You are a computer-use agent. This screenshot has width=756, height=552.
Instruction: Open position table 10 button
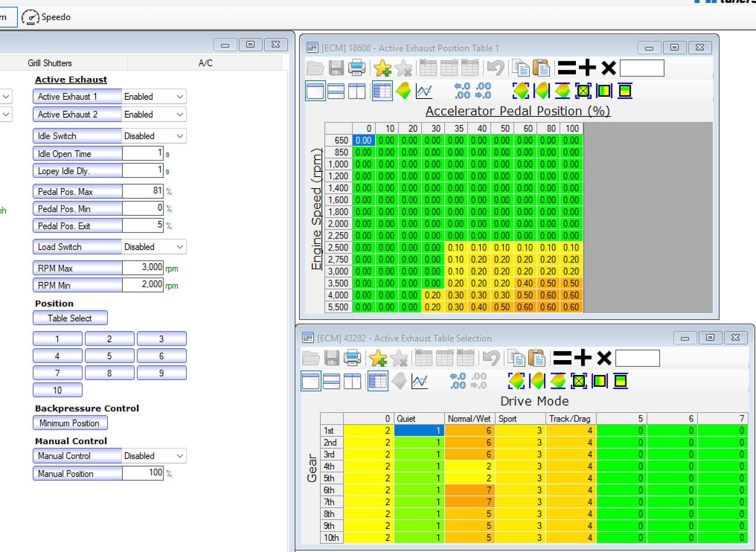(x=57, y=390)
